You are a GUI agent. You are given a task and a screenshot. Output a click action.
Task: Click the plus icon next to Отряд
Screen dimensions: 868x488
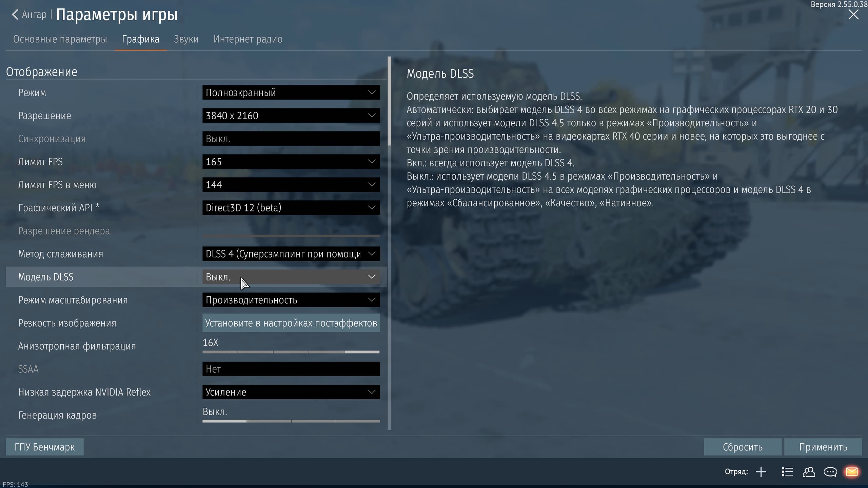coord(761,472)
